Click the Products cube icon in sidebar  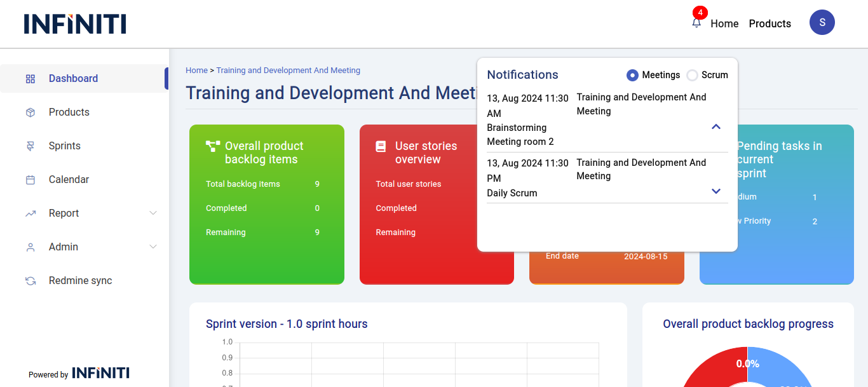(31, 112)
